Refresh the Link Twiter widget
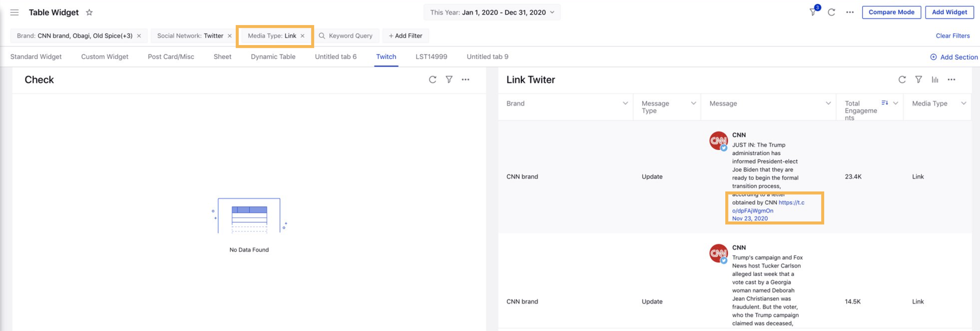Image resolution: width=980 pixels, height=331 pixels. pos(902,80)
